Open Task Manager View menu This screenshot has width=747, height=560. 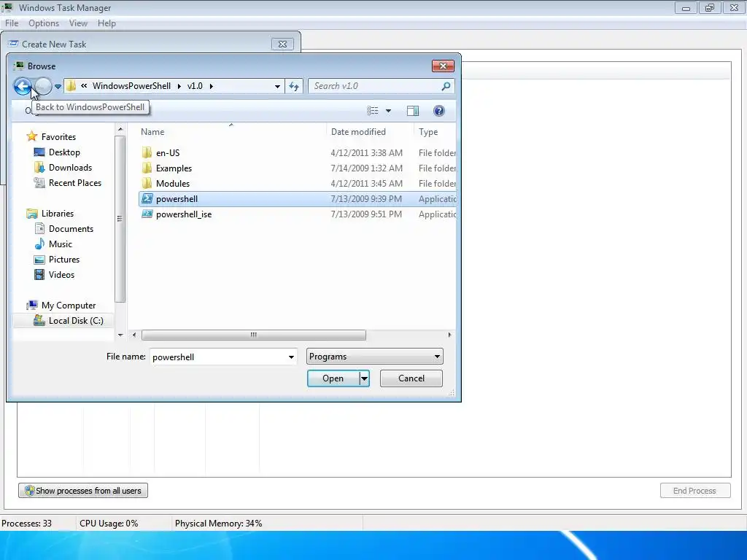tap(78, 23)
